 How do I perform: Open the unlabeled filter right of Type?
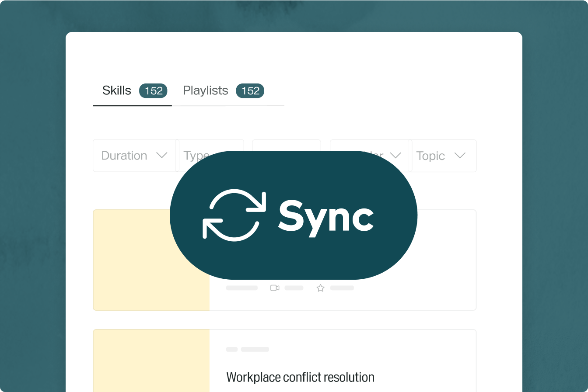click(x=286, y=146)
